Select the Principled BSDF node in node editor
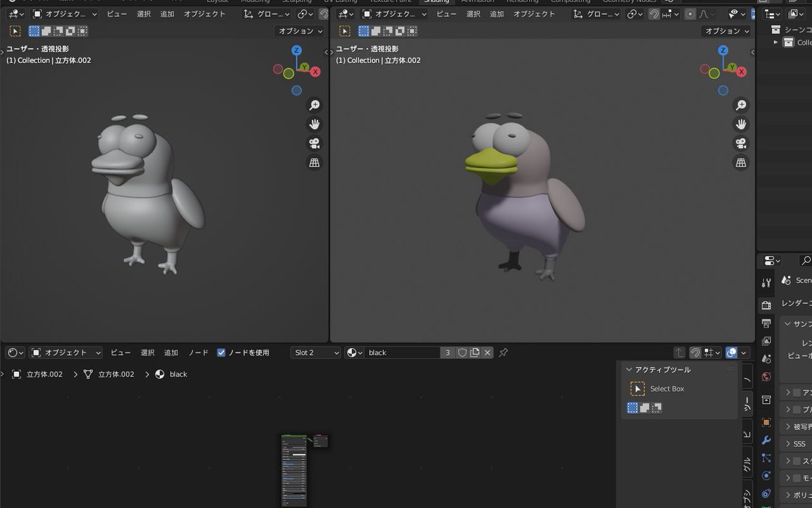This screenshot has height=508, width=812. 294,471
